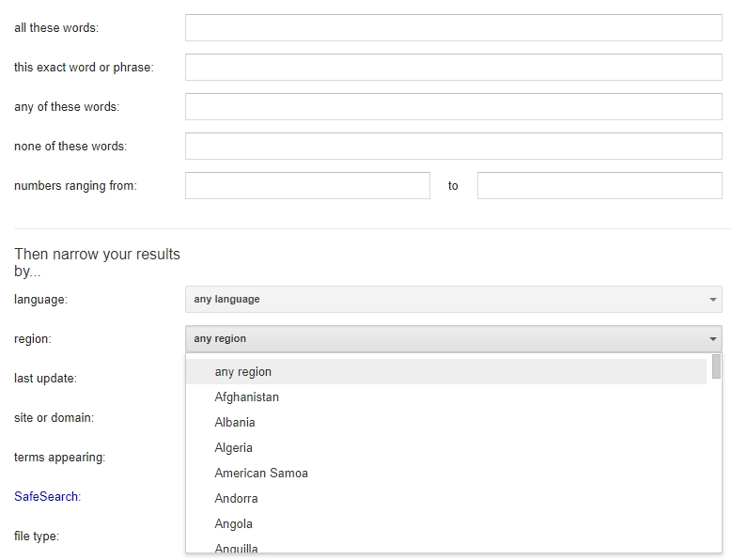
Task: Select 'any region' option in list
Action: click(243, 372)
